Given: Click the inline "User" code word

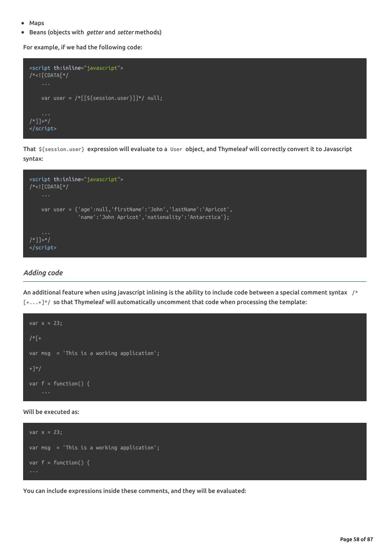Looking at the screenshot, I should point(176,150).
